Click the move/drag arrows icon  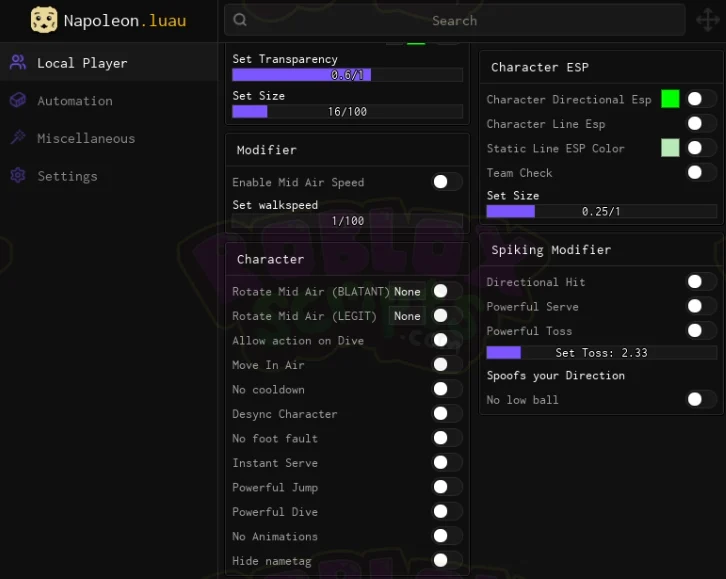coord(708,20)
